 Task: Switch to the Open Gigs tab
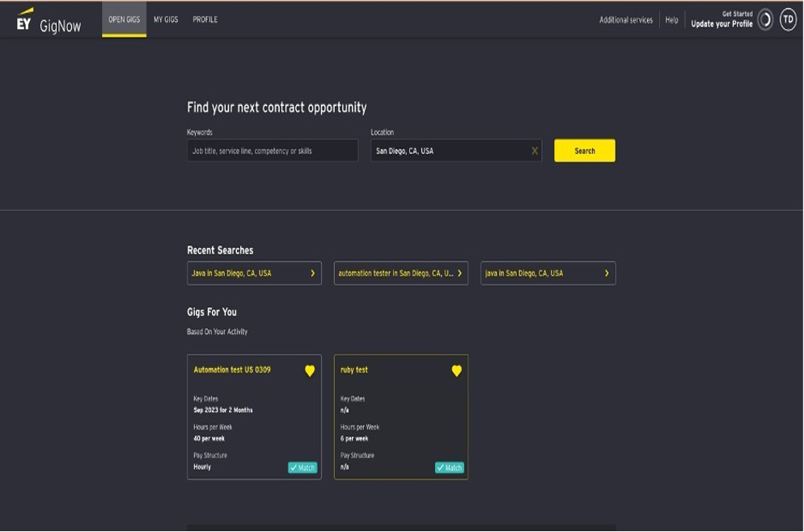point(124,19)
